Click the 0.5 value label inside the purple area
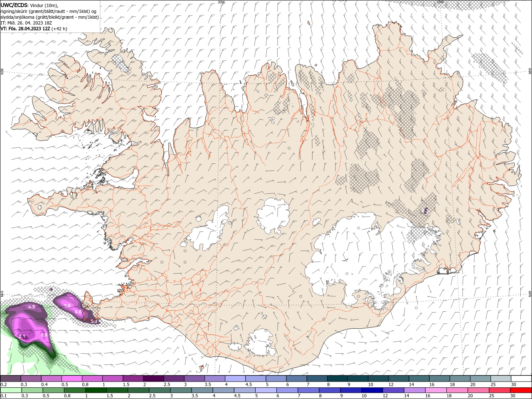This screenshot has height=399, width=532. click(32, 306)
